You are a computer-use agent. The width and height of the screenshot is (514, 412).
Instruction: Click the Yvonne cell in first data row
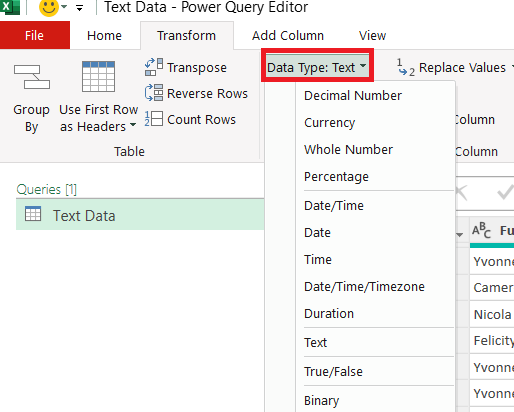492,261
